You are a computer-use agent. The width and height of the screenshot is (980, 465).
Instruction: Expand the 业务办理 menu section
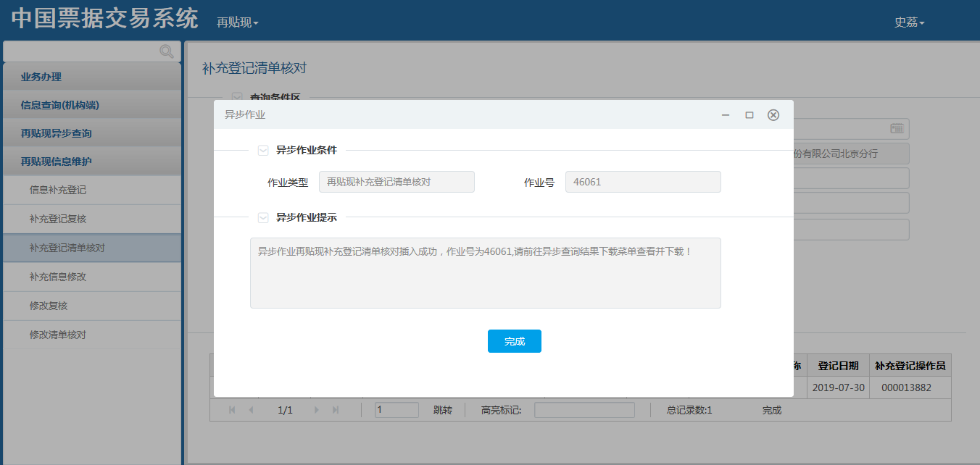pyautogui.click(x=91, y=77)
